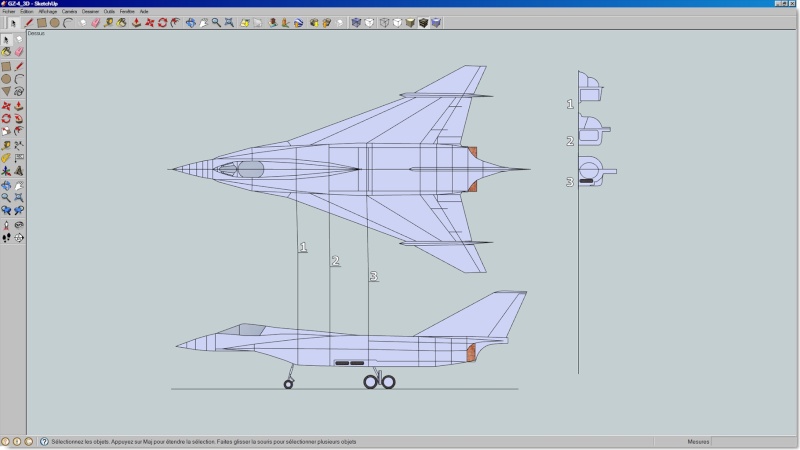Pick the Follow Me tool in left palette
Image resolution: width=800 pixels, height=450 pixels.
click(x=19, y=118)
